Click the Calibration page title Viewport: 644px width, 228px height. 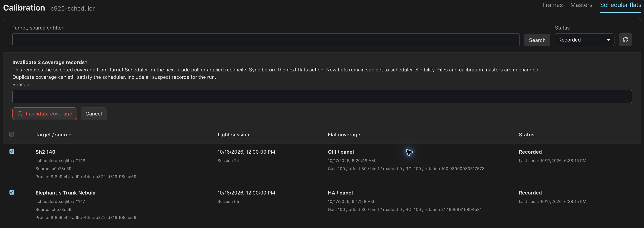[x=24, y=8]
